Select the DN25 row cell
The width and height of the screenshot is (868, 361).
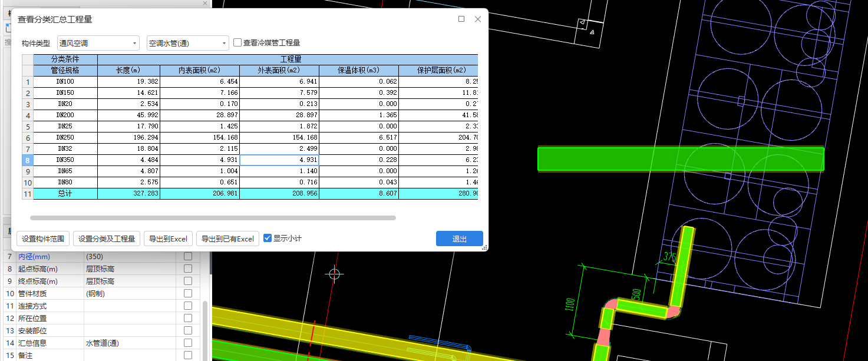click(65, 126)
